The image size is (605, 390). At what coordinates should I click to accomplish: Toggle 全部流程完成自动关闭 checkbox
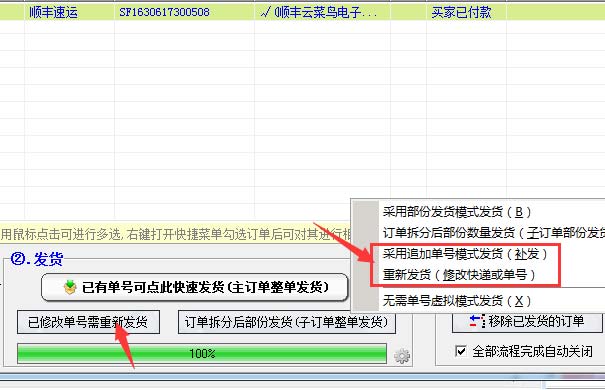(461, 351)
